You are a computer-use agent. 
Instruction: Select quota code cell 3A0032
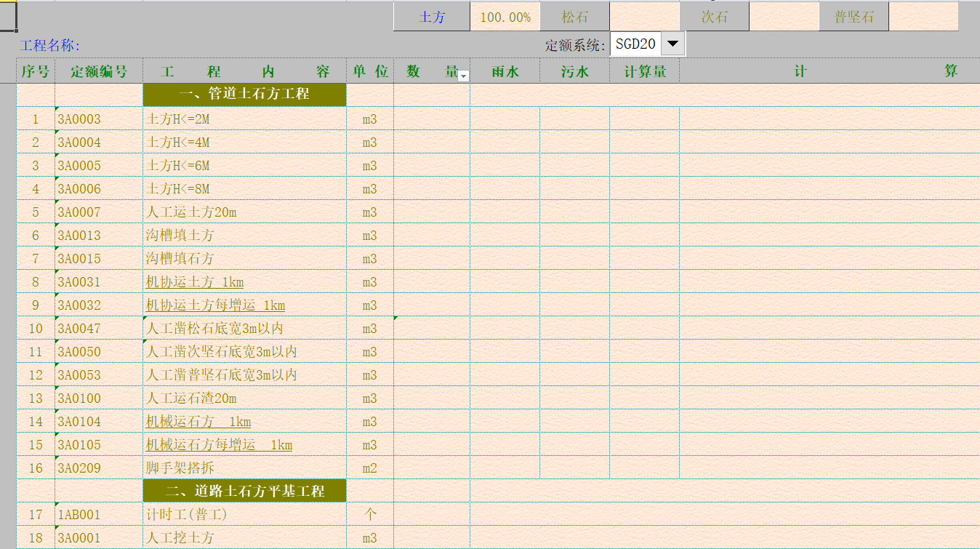click(x=99, y=305)
